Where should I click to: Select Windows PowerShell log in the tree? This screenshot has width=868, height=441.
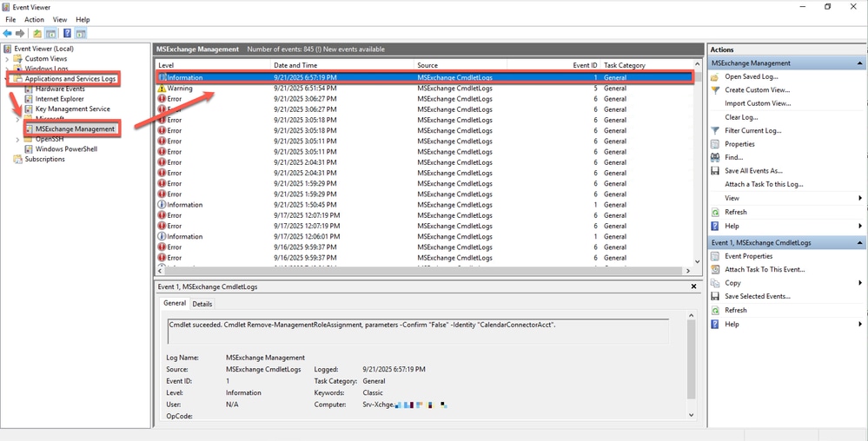click(66, 148)
